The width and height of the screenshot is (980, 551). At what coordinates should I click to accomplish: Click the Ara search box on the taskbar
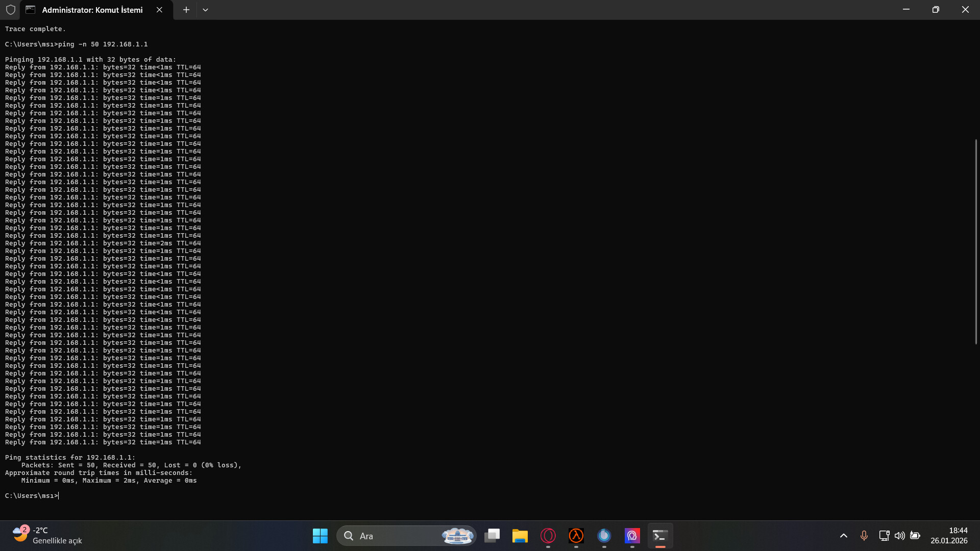pyautogui.click(x=406, y=536)
